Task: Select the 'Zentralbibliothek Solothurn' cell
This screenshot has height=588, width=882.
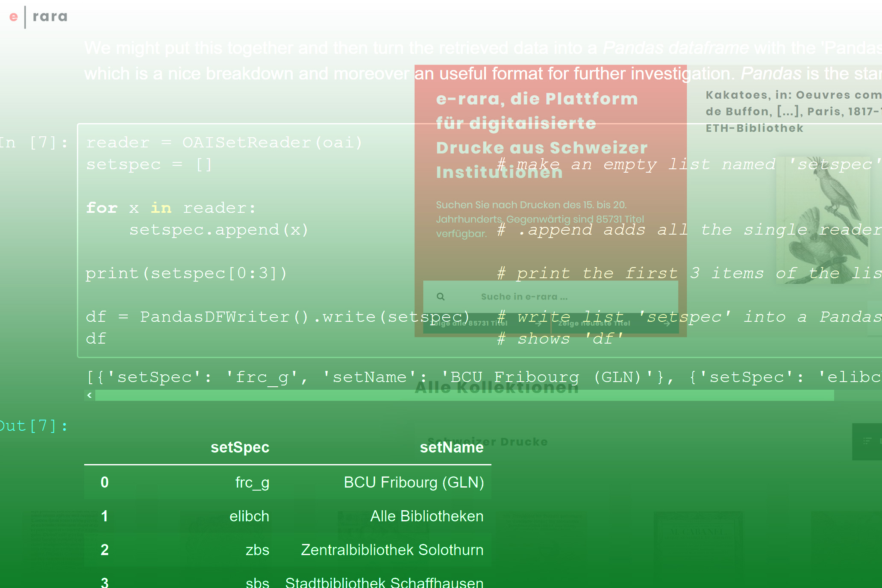Action: pos(392,550)
